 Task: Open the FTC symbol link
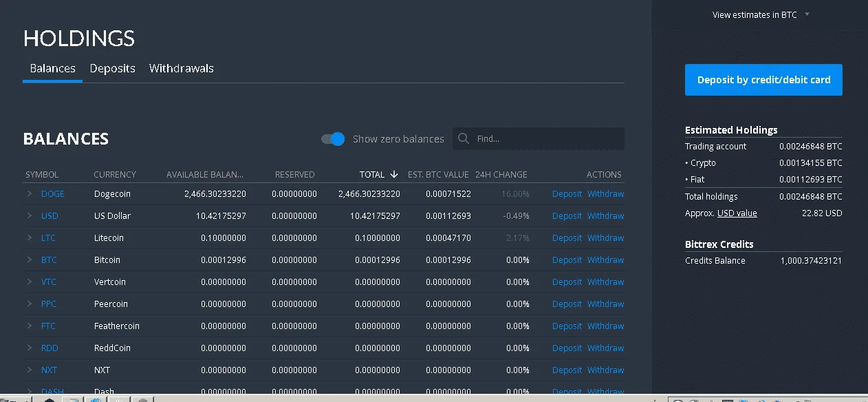pos(48,326)
